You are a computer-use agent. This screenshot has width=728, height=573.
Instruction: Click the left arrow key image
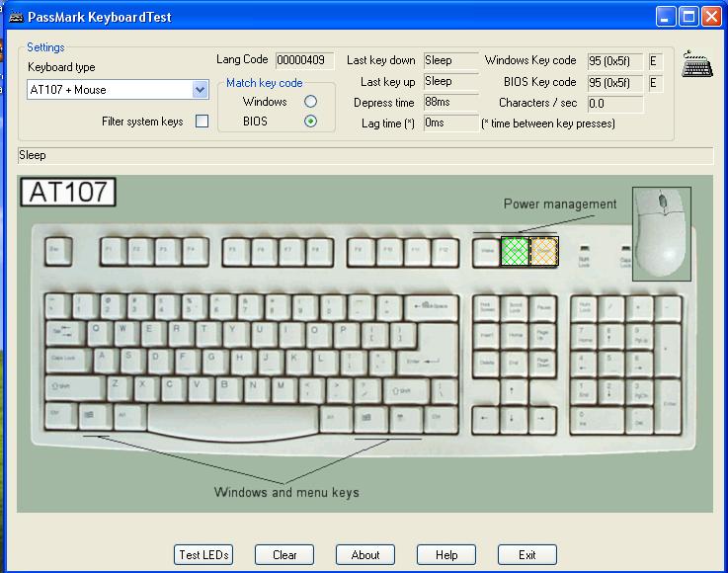tap(486, 420)
